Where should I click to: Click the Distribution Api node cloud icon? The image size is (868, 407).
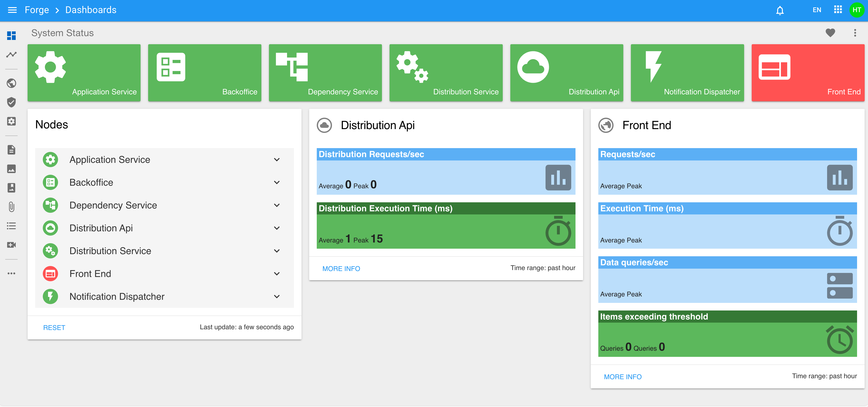(x=50, y=228)
